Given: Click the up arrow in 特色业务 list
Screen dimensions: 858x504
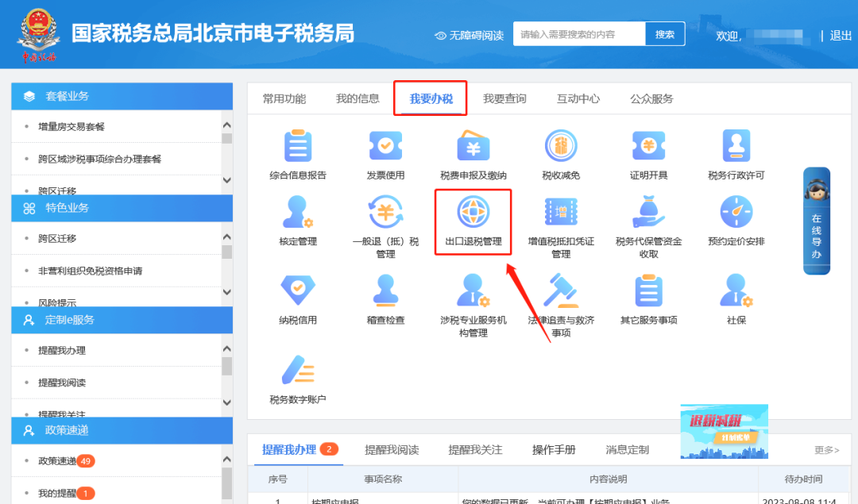Looking at the screenshot, I should click(x=227, y=237).
